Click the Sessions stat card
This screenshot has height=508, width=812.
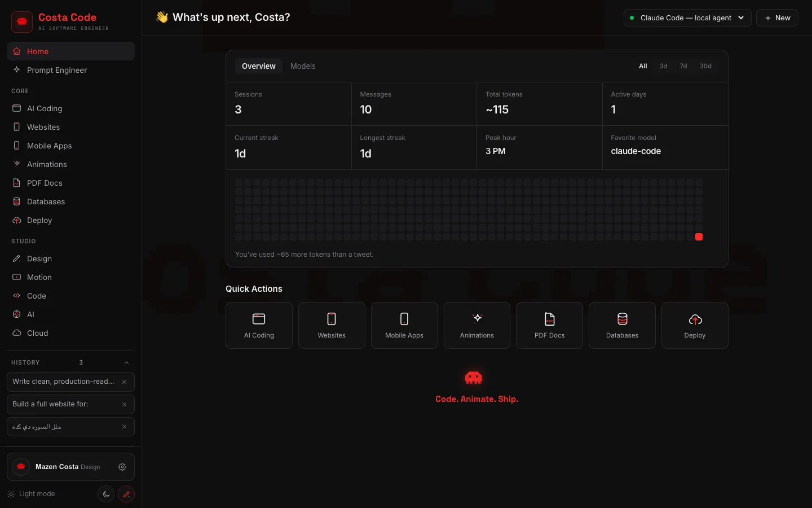(x=289, y=104)
